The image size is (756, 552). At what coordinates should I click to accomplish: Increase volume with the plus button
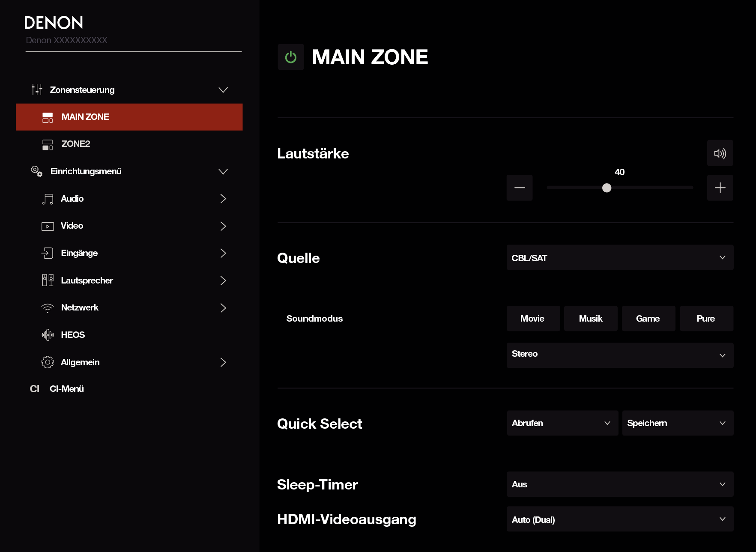720,188
